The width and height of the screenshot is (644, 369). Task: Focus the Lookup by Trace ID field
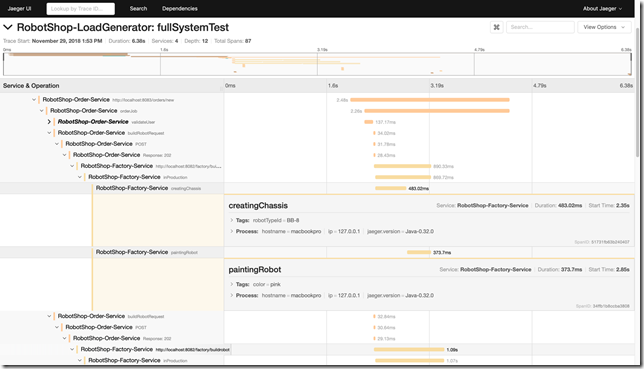coord(80,9)
